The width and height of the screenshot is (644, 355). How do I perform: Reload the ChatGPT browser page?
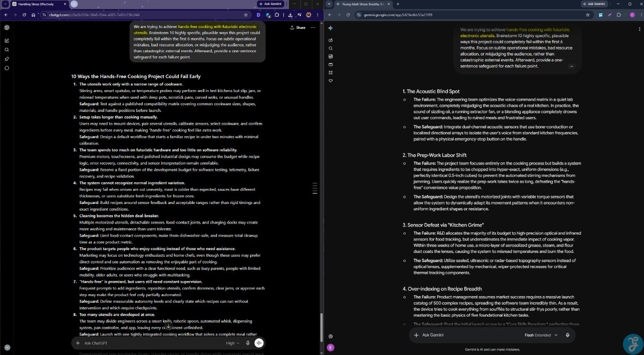[x=23, y=15]
